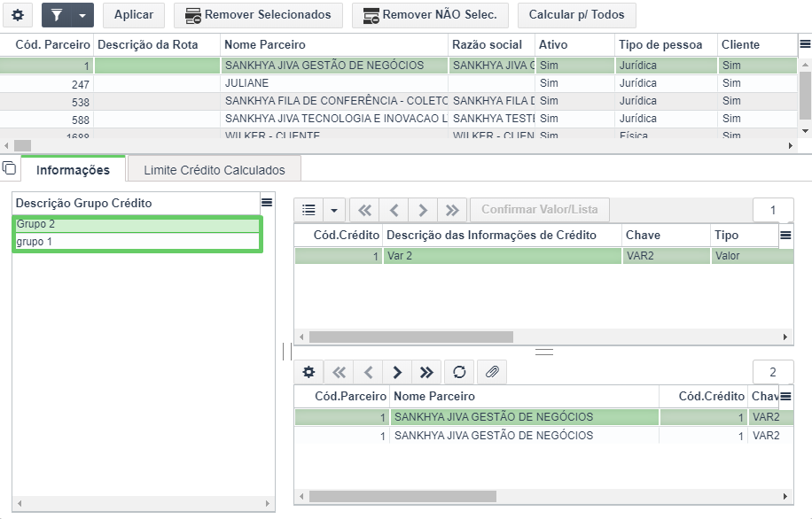Select the Var 2 credit info row
The height and width of the screenshot is (519, 812).
(x=543, y=256)
